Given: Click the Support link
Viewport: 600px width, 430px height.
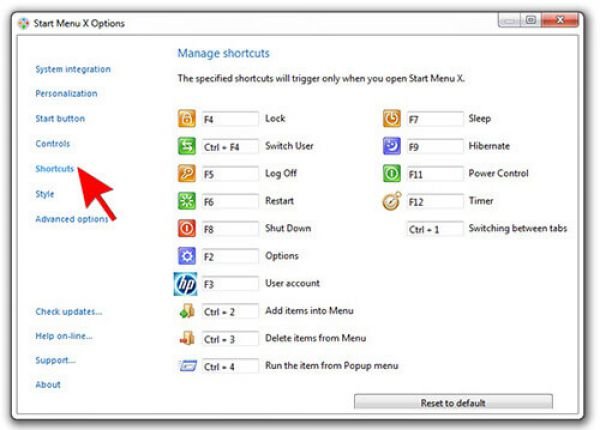Looking at the screenshot, I should tap(55, 360).
